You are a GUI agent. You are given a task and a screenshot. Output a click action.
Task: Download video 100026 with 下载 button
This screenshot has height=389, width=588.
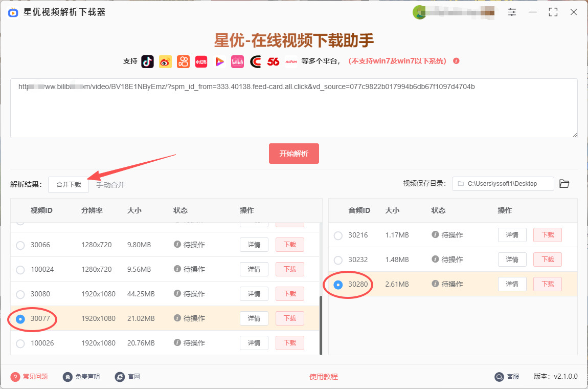[290, 343]
